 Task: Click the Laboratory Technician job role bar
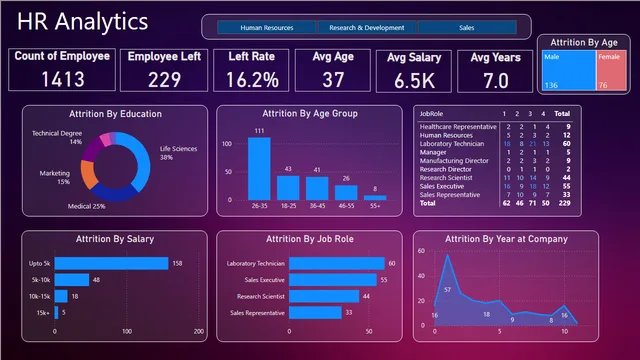tap(337, 263)
